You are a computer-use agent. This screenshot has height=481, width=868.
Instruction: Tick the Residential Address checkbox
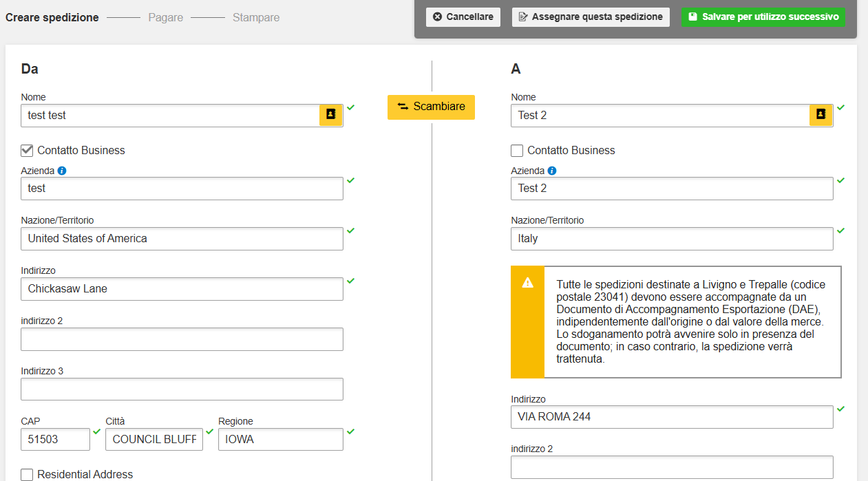[x=28, y=474]
